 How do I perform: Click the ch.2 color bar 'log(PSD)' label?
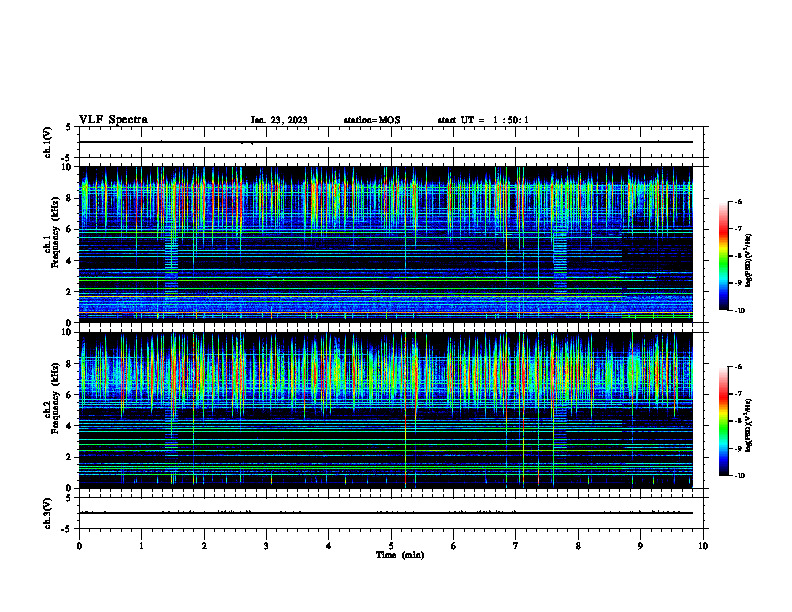point(749,426)
